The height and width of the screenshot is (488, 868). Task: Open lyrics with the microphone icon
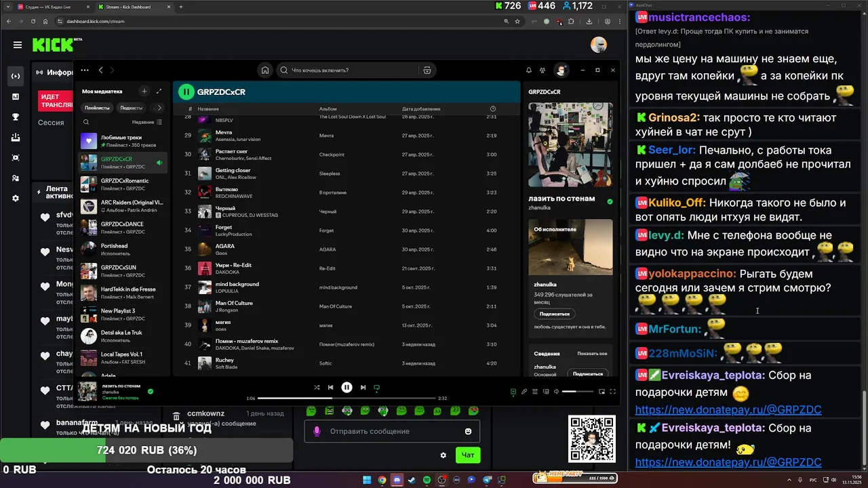pos(524,391)
